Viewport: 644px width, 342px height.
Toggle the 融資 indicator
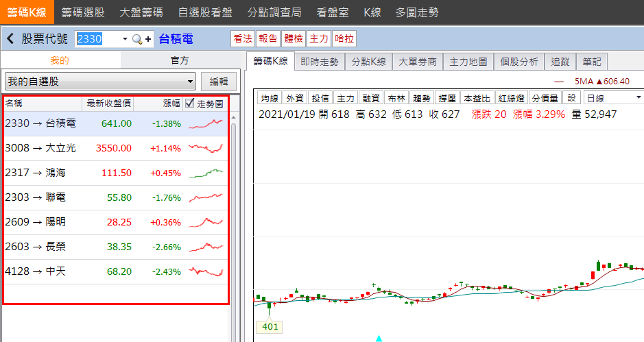(x=371, y=98)
